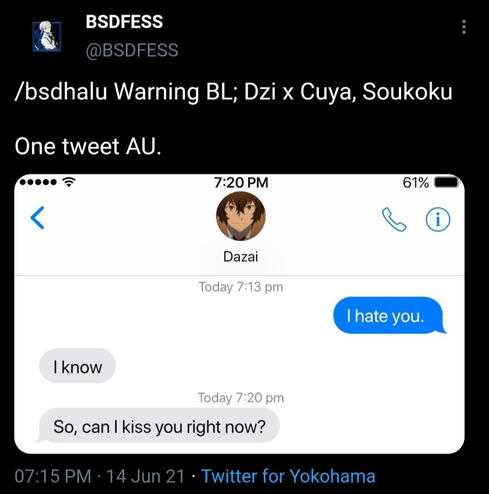Image resolution: width=489 pixels, height=494 pixels.
Task: Tap the Wi-Fi status icon
Action: (69, 182)
